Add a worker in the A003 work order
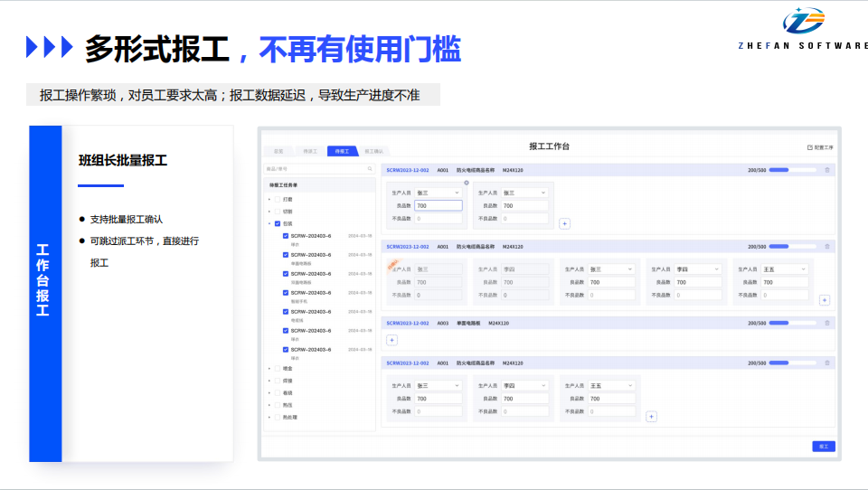 pyautogui.click(x=392, y=340)
